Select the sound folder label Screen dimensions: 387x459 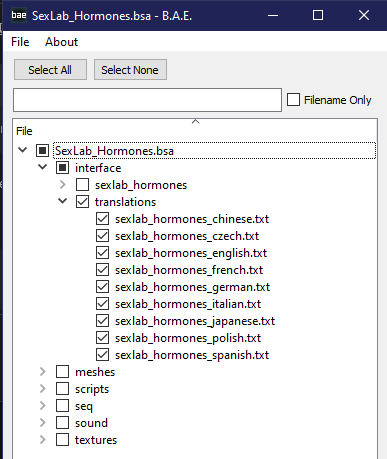click(91, 423)
